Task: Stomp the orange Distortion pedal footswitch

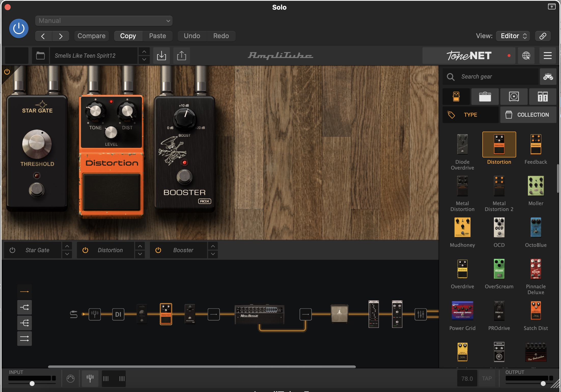Action: coord(111,192)
